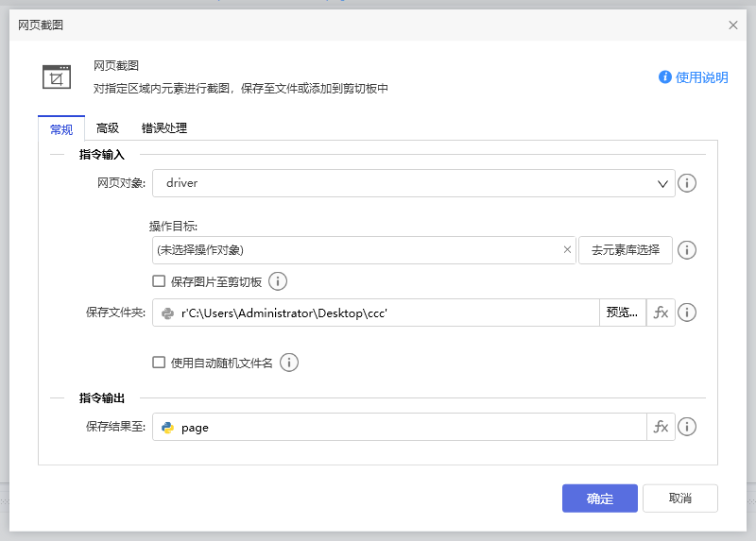Select the 常规 tab
The image size is (756, 541).
61,129
